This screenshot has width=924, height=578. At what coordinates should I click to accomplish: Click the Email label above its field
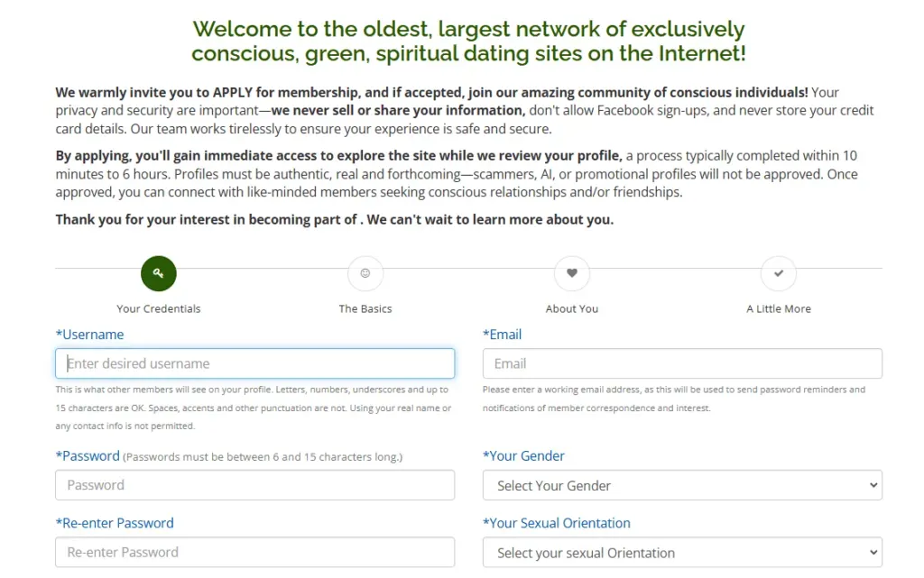click(x=502, y=334)
